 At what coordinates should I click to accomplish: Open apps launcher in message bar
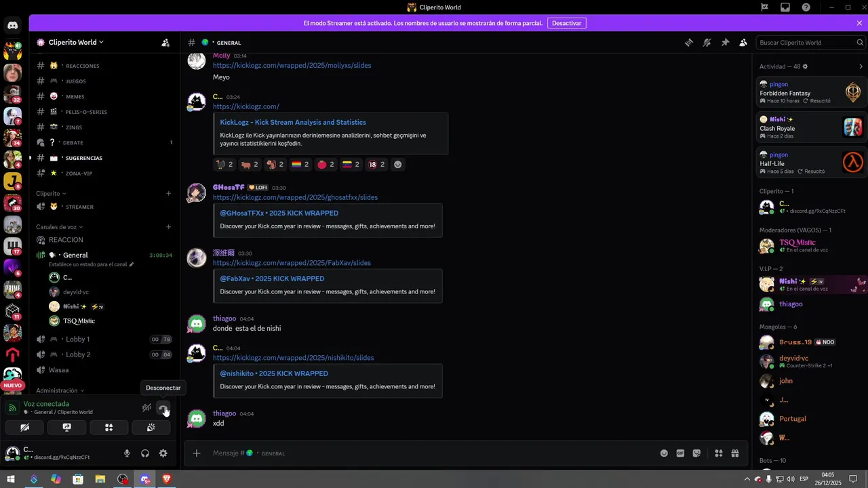pos(718,453)
